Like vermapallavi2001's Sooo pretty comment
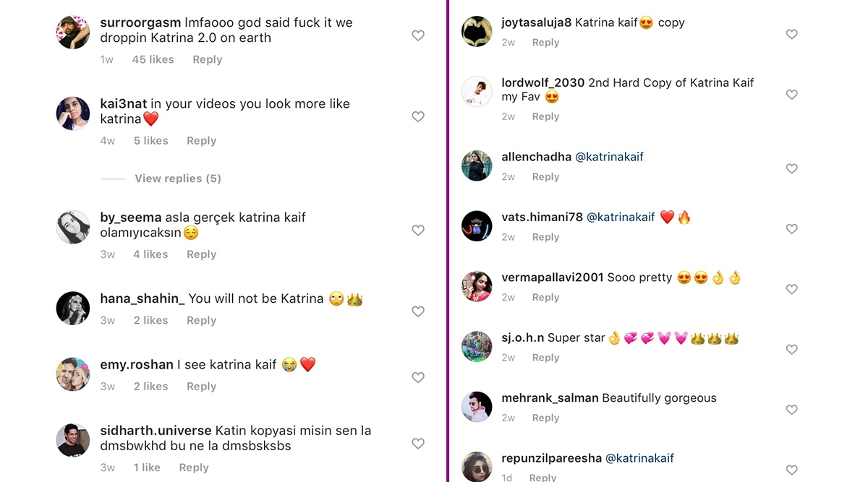The height and width of the screenshot is (482, 868). click(x=792, y=289)
